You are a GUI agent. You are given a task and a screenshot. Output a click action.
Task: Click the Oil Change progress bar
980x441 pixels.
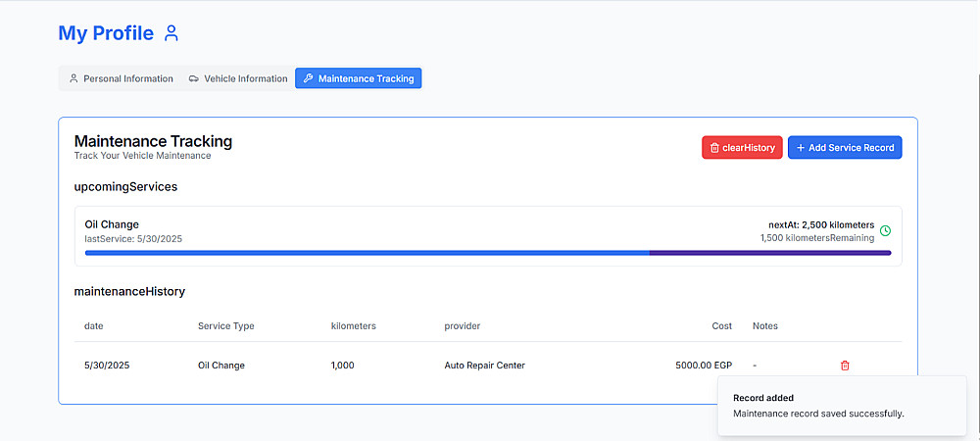(x=488, y=253)
